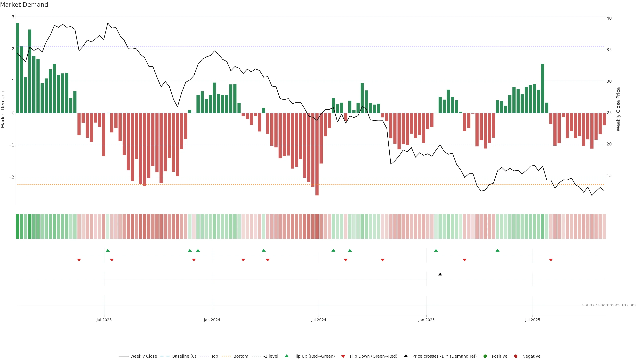644x362 pixels.
Task: Click the last red flip-down marker after Jul 2025
Action: pos(551,260)
